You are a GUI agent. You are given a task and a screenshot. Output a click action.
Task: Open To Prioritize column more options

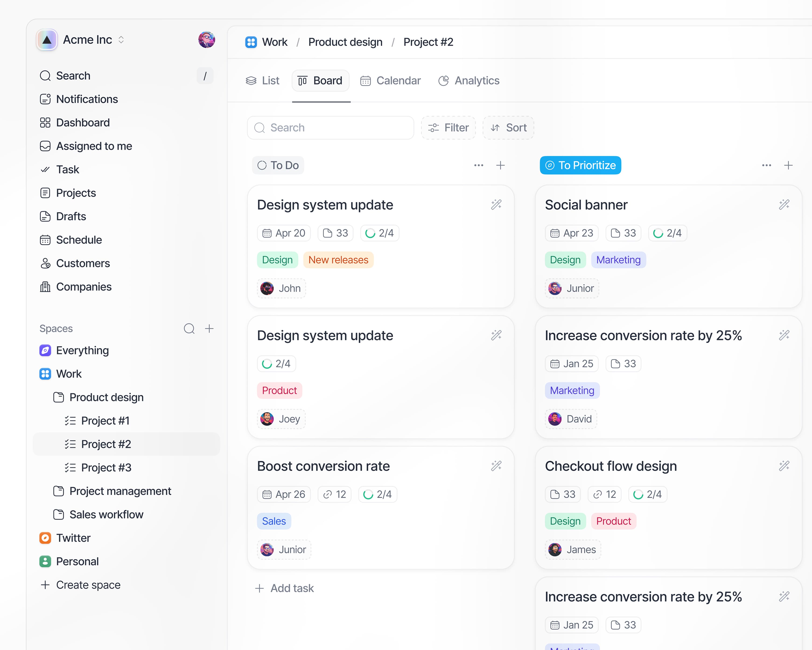point(766,165)
